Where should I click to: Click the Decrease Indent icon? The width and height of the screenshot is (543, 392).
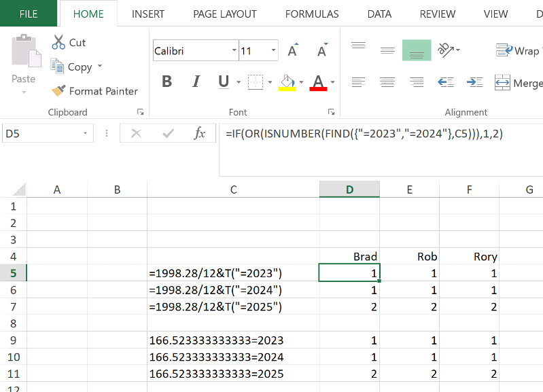446,82
